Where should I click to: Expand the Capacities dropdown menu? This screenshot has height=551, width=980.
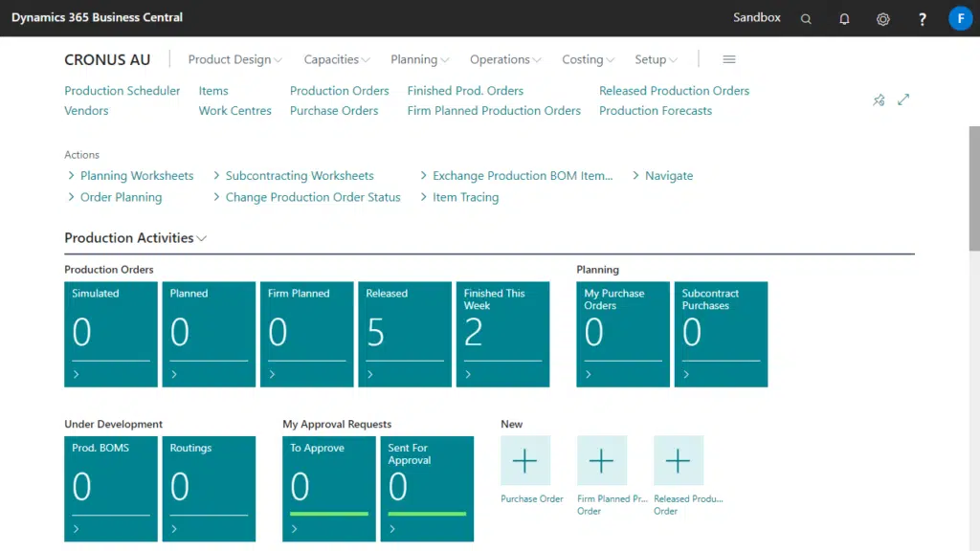click(337, 59)
